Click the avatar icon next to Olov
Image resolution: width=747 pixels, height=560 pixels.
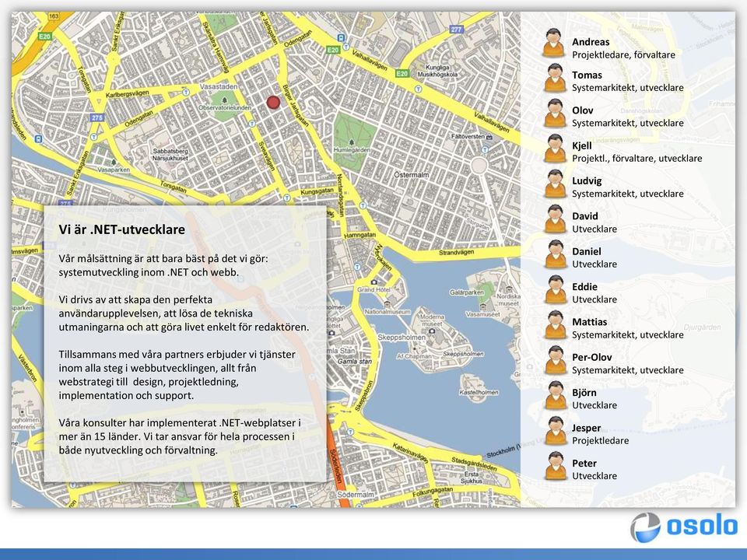tap(555, 114)
